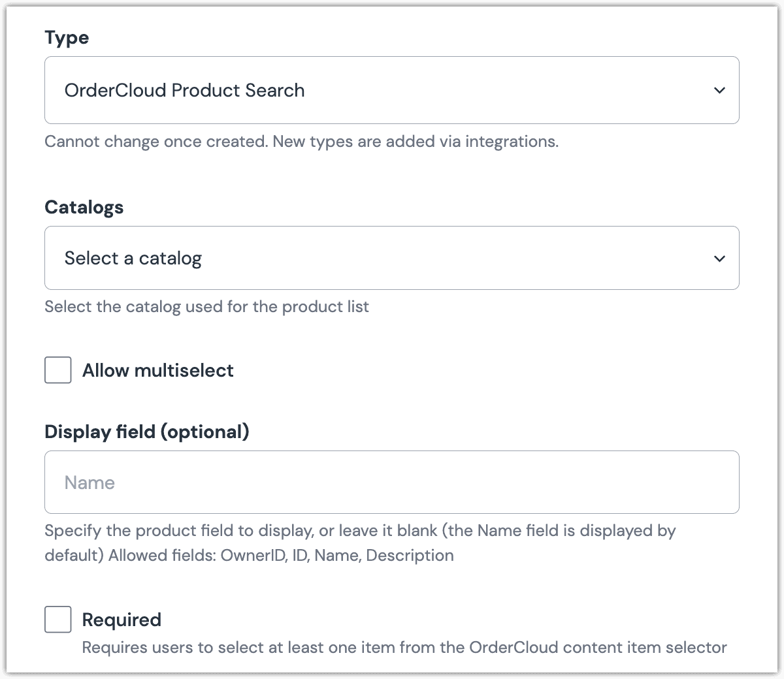Click the Type field label
The height and width of the screenshot is (679, 784).
coord(66,38)
